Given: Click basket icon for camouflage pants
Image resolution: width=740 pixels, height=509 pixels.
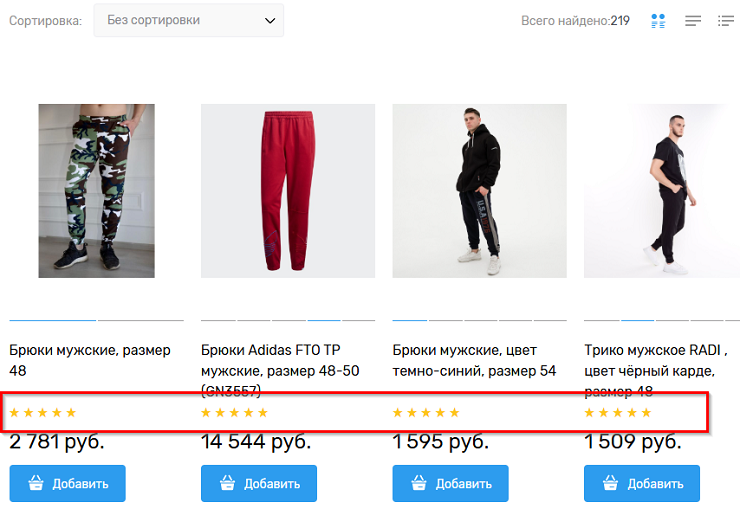Looking at the screenshot, I should (x=36, y=484).
